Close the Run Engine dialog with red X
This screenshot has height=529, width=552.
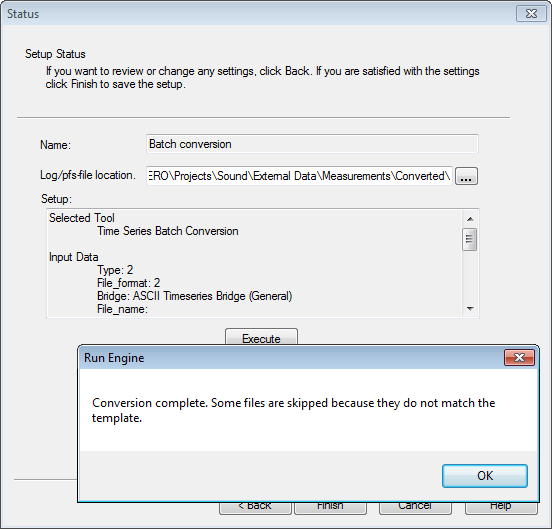point(519,358)
